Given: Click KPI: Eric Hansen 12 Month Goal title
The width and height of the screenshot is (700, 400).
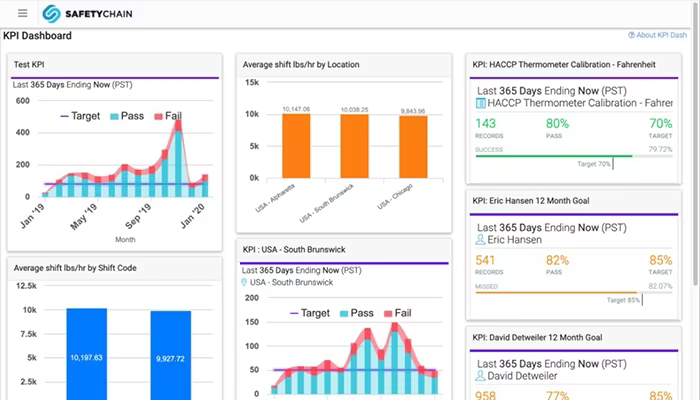Looking at the screenshot, I should pyautogui.click(x=531, y=201).
